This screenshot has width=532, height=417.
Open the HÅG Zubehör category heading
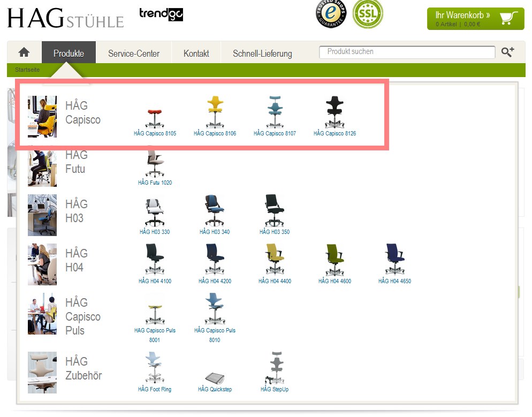[x=83, y=368]
